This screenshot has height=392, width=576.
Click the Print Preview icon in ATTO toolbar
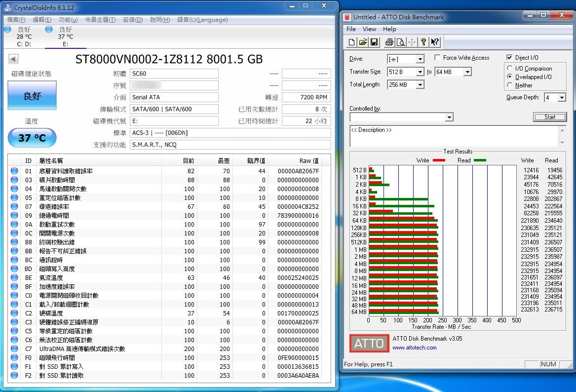coord(400,42)
